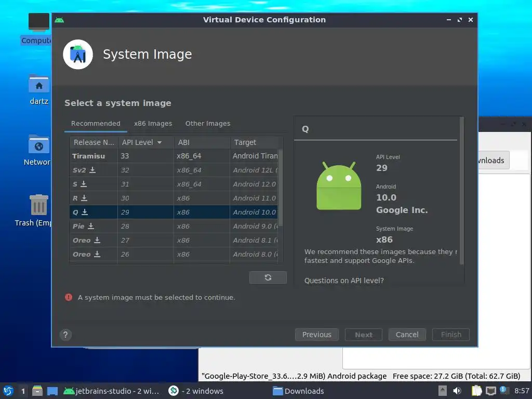
Task: Download the Pie system image
Action: click(91, 226)
